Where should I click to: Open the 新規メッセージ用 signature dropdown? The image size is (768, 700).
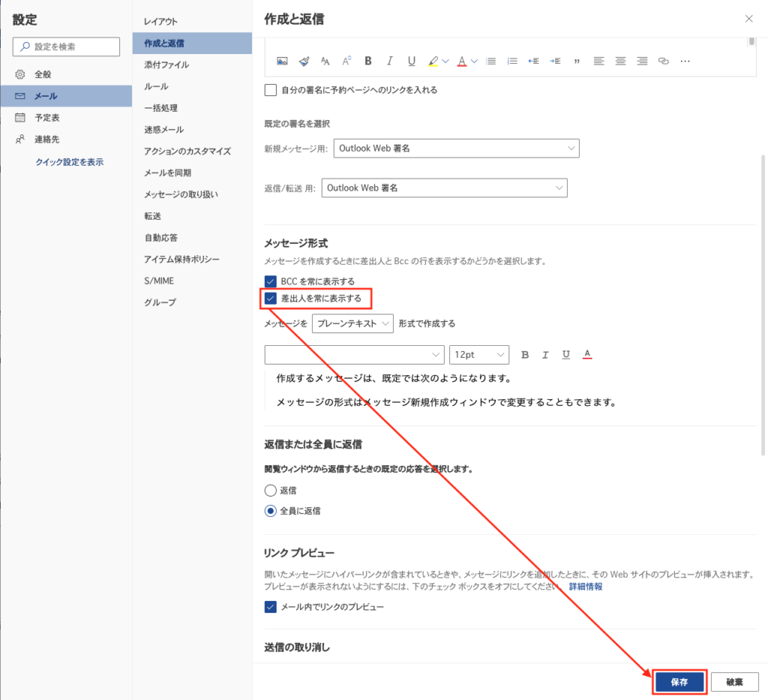pyautogui.click(x=456, y=149)
